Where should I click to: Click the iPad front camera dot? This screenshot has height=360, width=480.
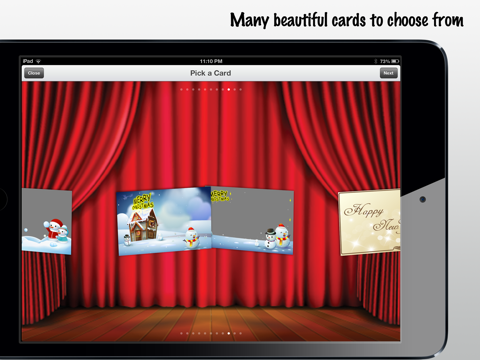tap(423, 199)
